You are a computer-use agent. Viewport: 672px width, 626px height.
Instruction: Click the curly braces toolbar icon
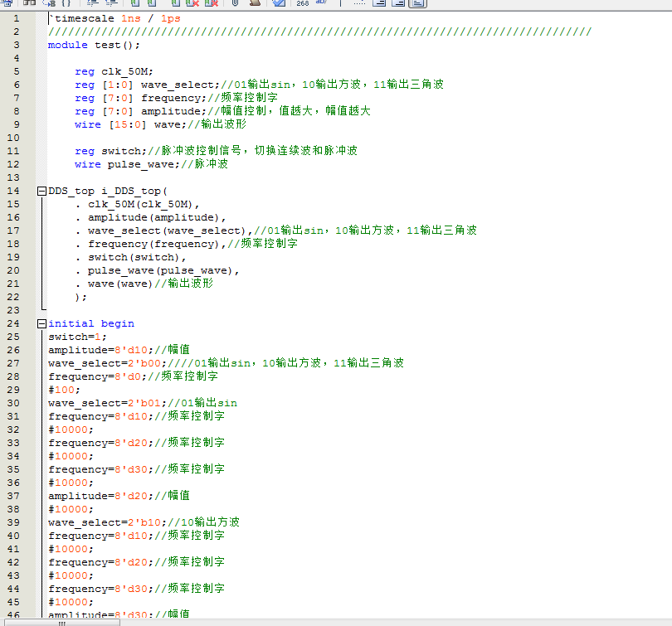(66, 3)
